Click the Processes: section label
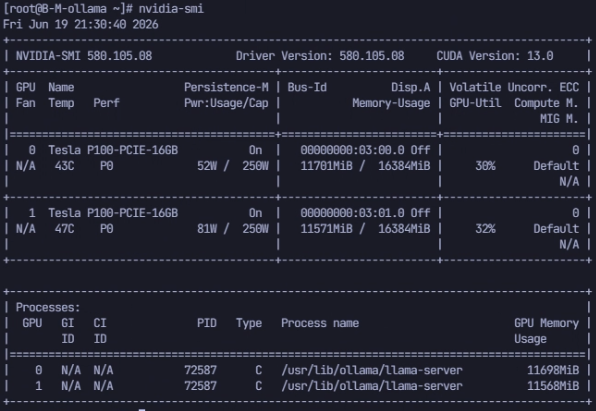 (48, 307)
